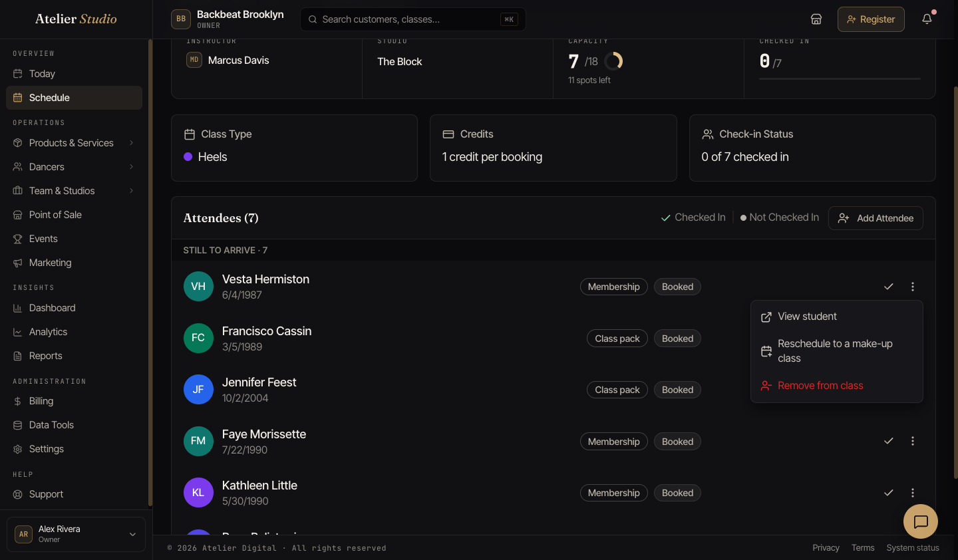Image resolution: width=958 pixels, height=560 pixels.
Task: Check in Faye Morissette with checkmark
Action: coord(888,441)
